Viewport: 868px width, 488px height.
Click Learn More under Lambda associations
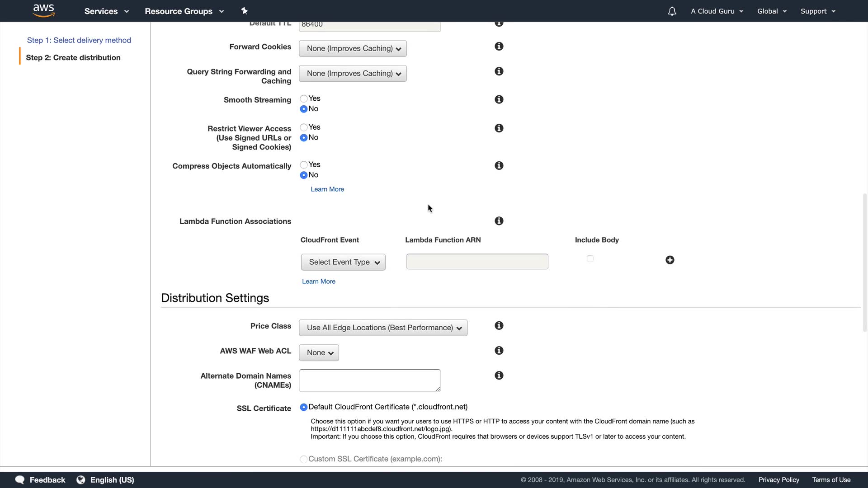pos(318,282)
